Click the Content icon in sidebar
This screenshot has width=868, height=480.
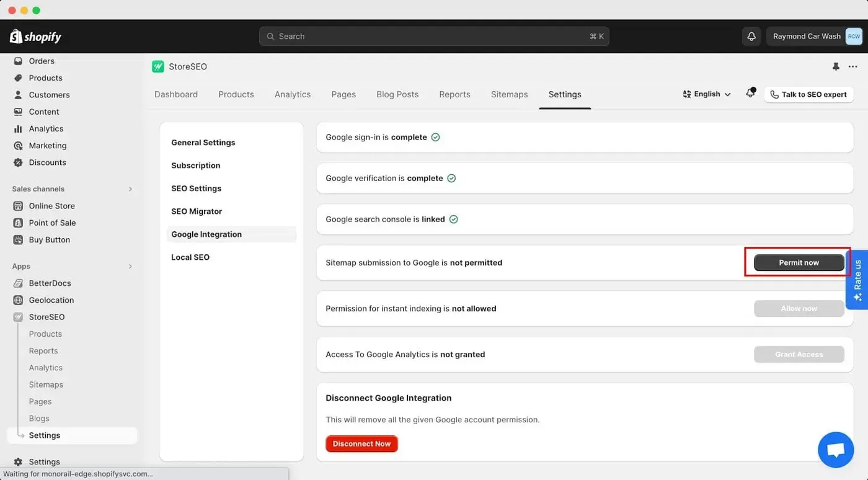(x=18, y=112)
